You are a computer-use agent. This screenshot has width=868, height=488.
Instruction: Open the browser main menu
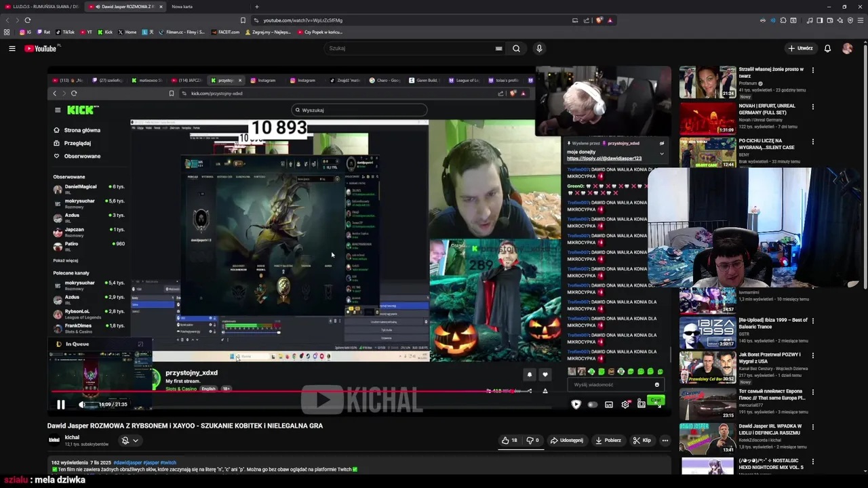click(860, 20)
